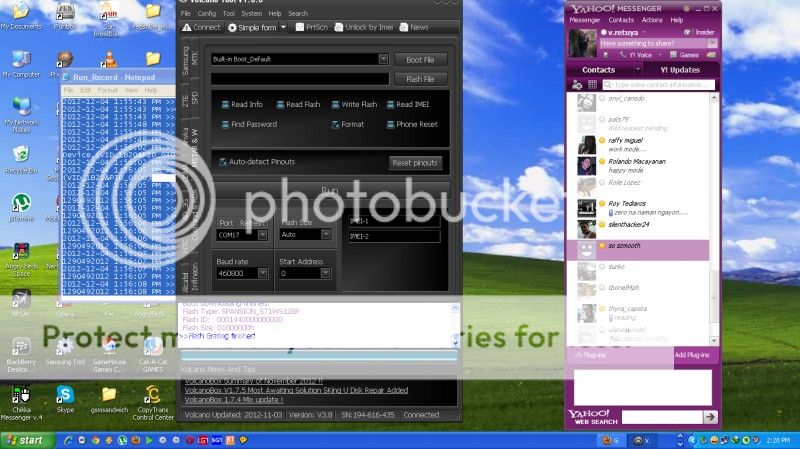Click Yahoo add contact icon

click(578, 85)
